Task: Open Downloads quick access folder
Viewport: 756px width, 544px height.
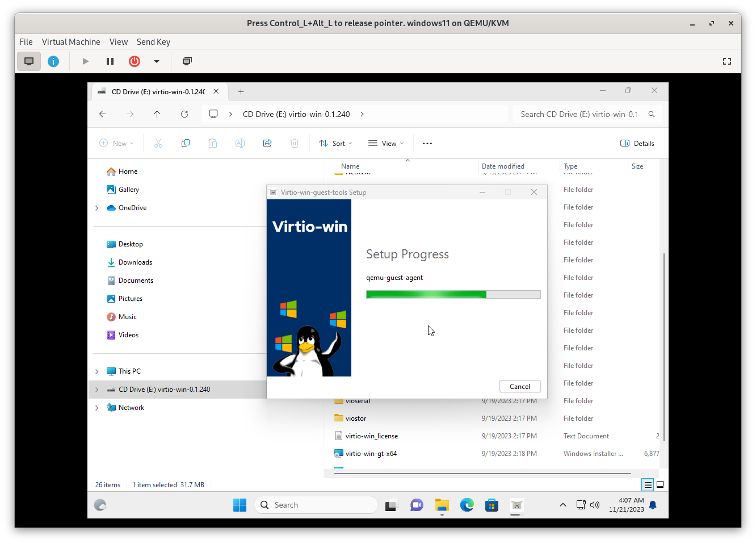Action: tap(129, 262)
